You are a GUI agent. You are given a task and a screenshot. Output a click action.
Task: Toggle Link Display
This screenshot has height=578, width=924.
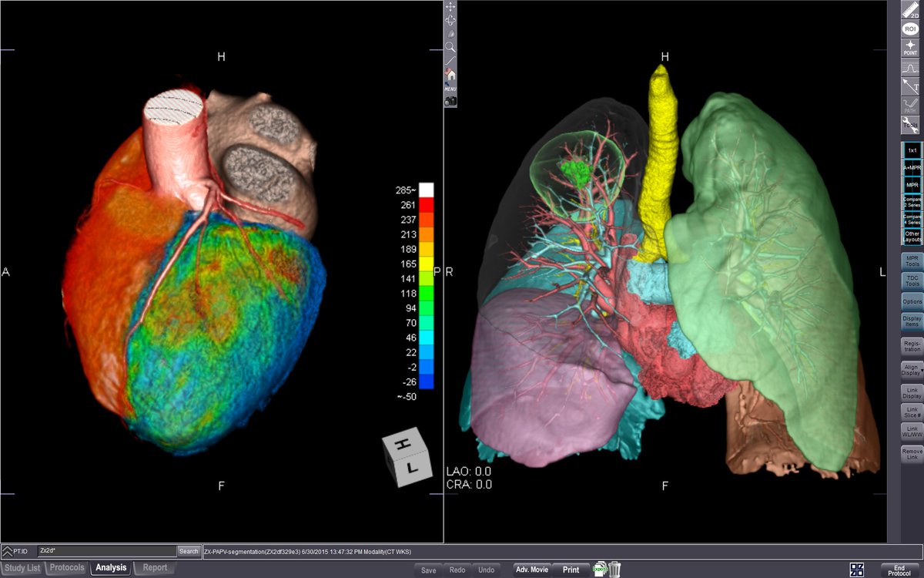tap(912, 392)
